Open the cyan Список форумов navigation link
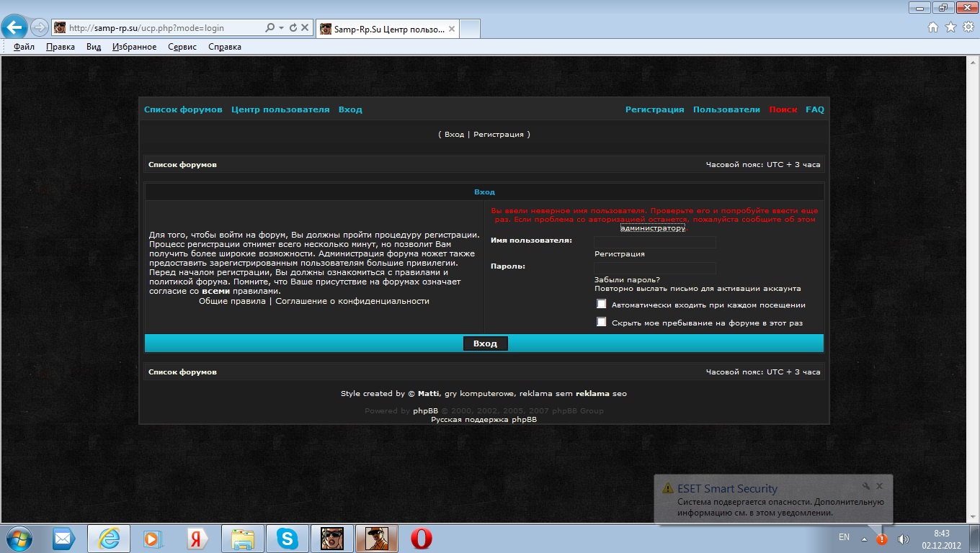 (x=183, y=109)
